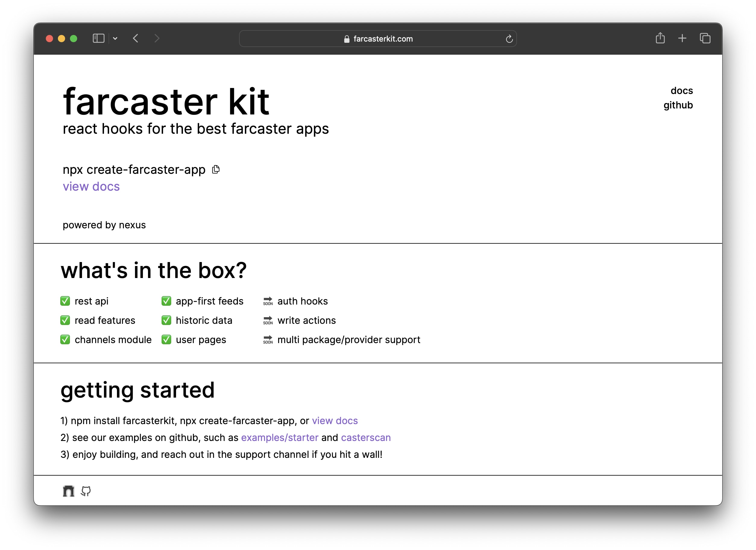Click the historic data text
The image size is (756, 550).
point(204,321)
